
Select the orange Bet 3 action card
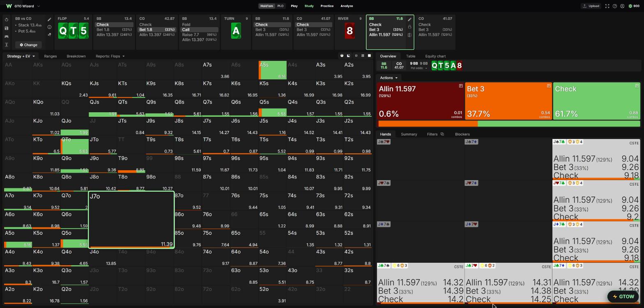pyautogui.click(x=508, y=101)
